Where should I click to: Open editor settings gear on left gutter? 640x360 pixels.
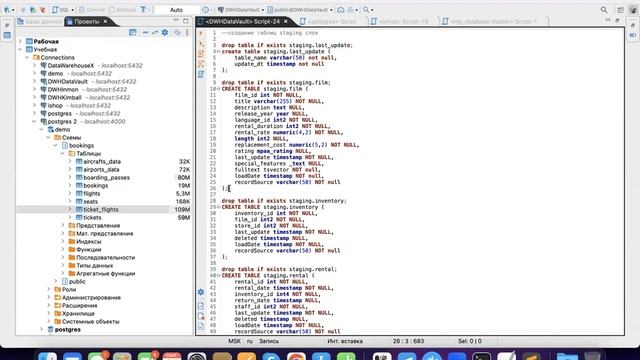tap(201, 292)
